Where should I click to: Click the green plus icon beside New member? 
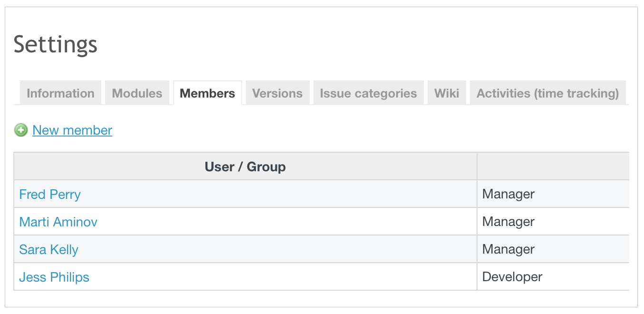[x=21, y=130]
